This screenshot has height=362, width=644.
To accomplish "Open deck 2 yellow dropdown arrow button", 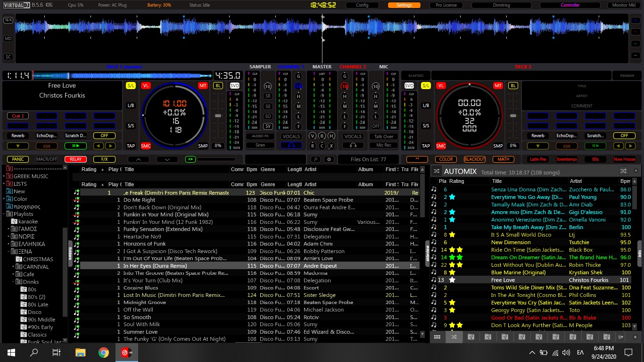I will coord(538,146).
